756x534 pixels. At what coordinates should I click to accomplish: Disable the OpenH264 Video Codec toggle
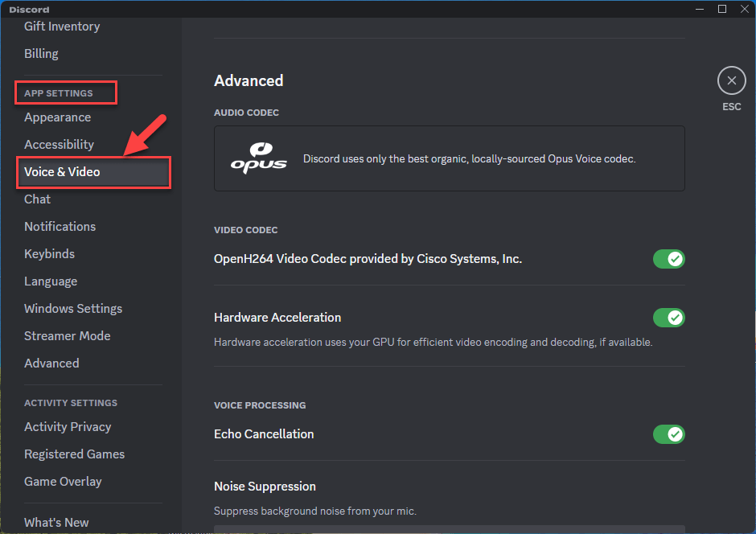(668, 259)
